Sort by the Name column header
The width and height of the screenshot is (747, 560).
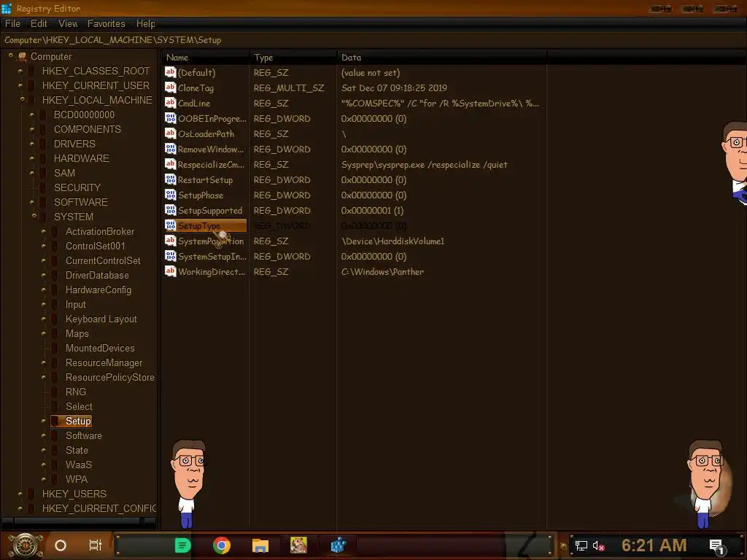click(x=205, y=58)
